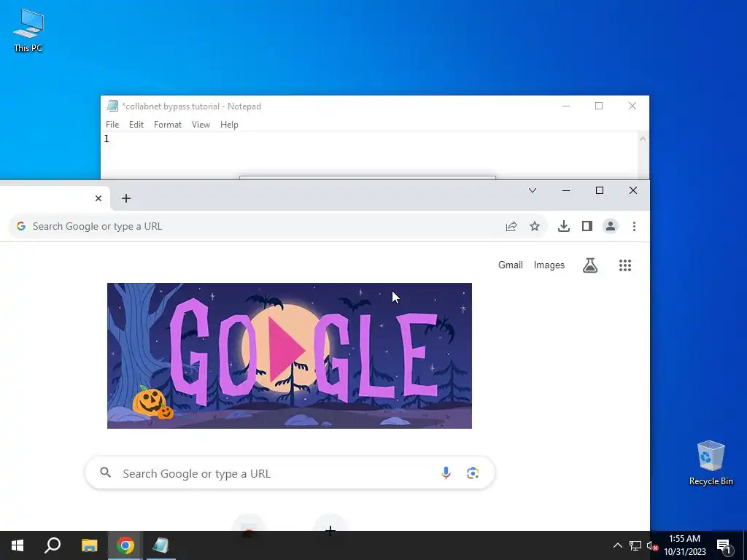Open muted volume tray icon
Viewport: 747px width, 560px height.
(x=652, y=545)
